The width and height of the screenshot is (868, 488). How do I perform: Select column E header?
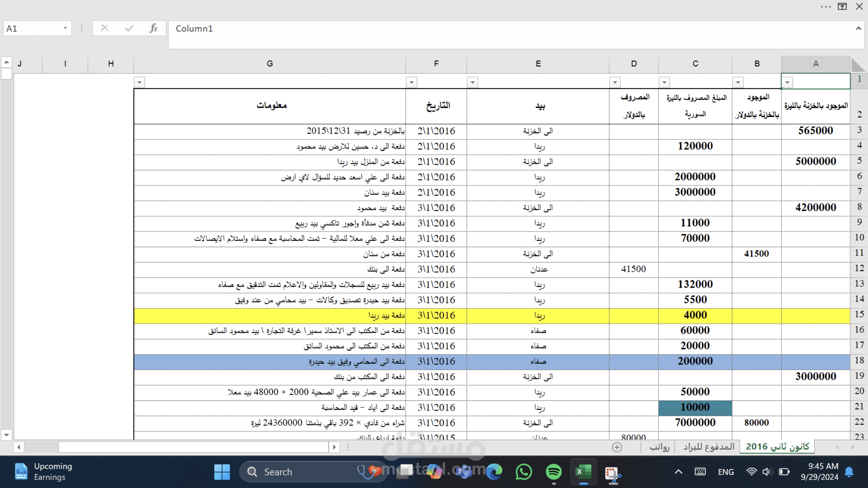(538, 64)
